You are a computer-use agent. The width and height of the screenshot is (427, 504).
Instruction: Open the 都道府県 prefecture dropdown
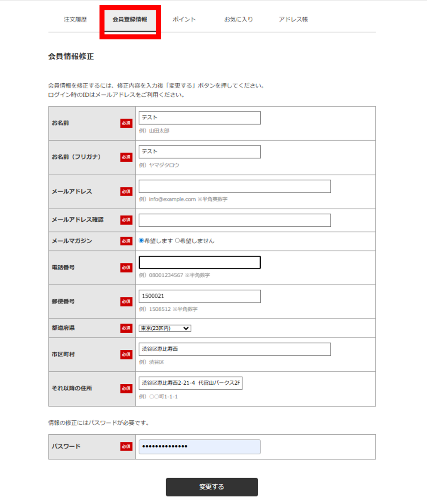coord(165,328)
